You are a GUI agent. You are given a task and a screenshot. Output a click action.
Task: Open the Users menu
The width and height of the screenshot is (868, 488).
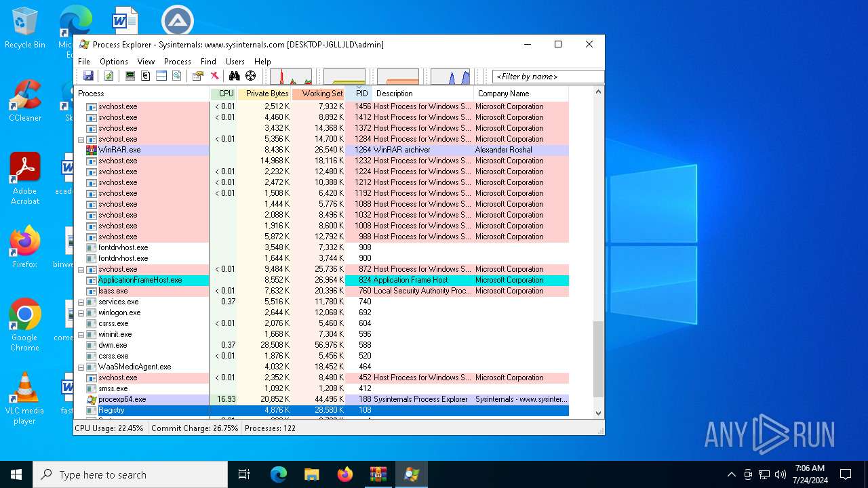coord(235,61)
